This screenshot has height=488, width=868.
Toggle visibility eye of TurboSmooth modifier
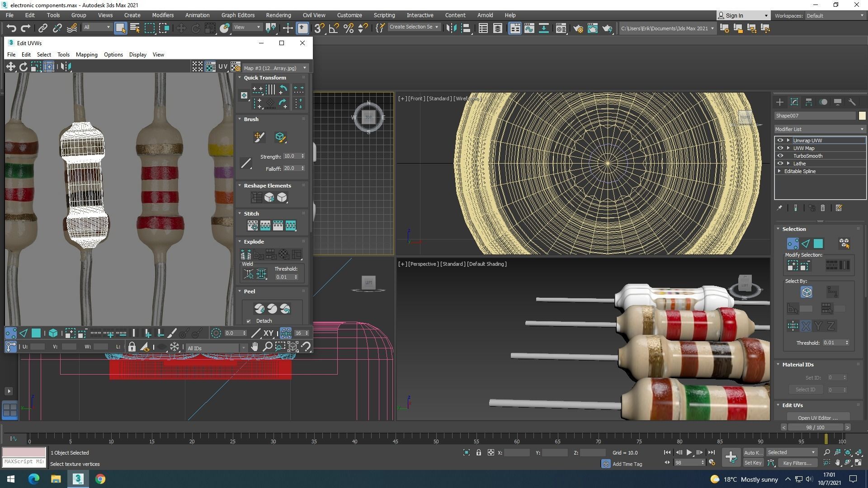(780, 156)
